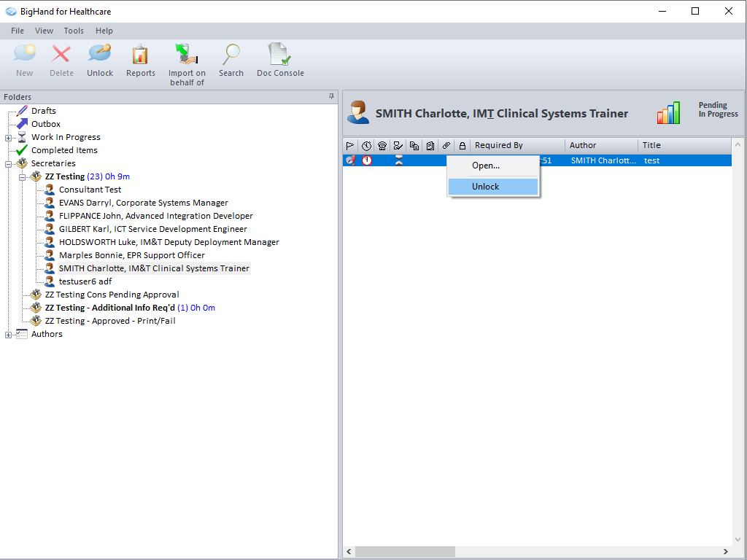This screenshot has width=747, height=560.
Task: Sort by the Required By column
Action: pyautogui.click(x=517, y=145)
